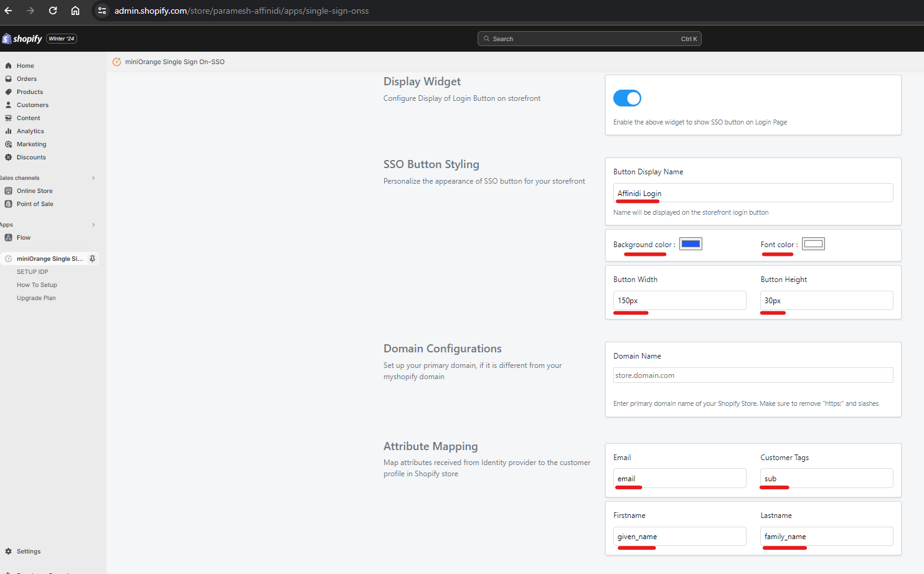Click the 'Attribute Mapping' heading
Screen dimensions: 924x574
[431, 446]
